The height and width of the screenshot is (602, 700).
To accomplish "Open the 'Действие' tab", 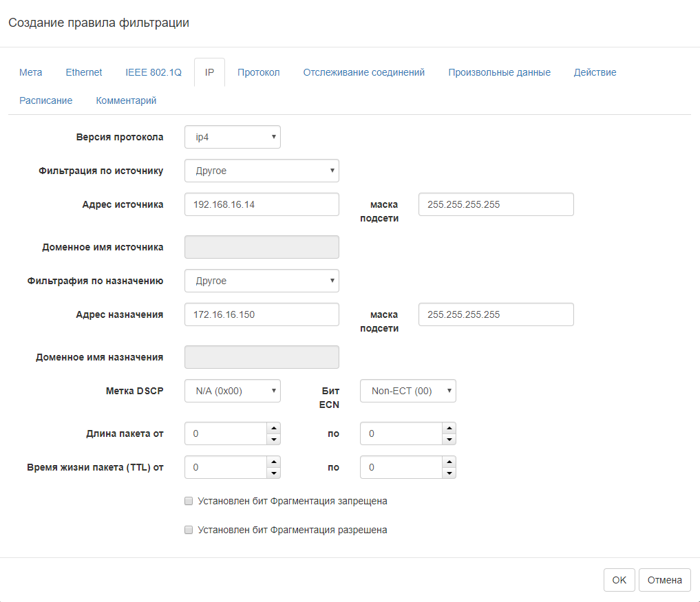I will [x=595, y=72].
